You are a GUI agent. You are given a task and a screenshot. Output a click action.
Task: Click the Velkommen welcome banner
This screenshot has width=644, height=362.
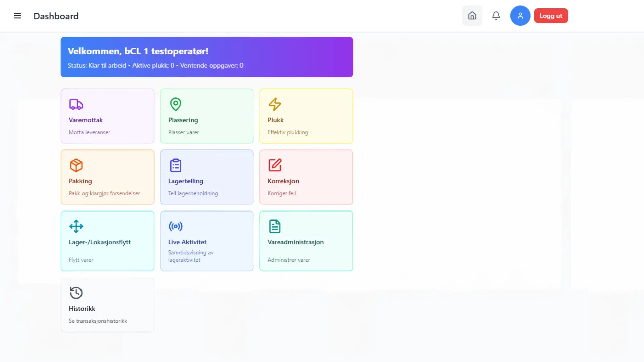point(207,57)
